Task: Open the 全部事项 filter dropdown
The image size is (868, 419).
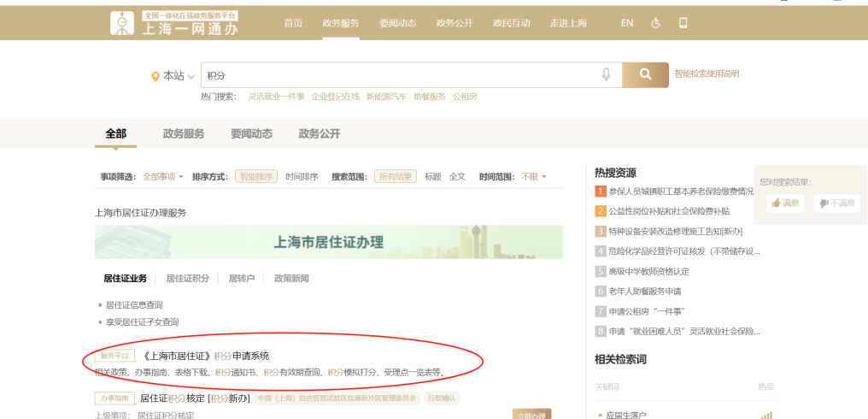Action: pos(162,177)
